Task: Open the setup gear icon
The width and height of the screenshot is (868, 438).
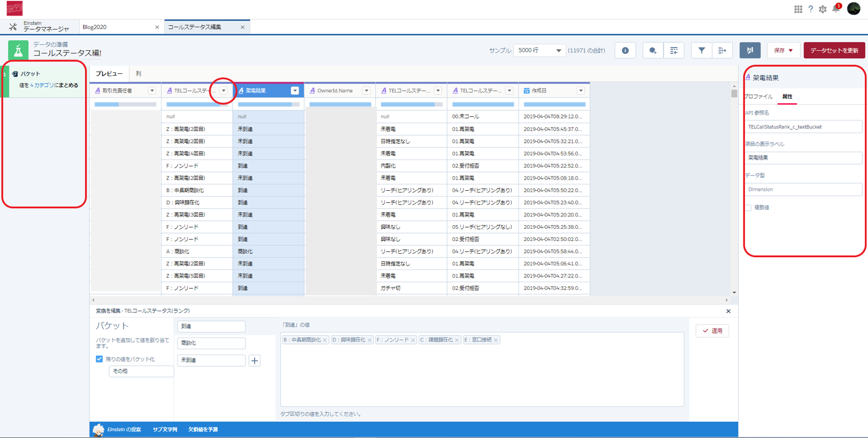Action: click(823, 9)
